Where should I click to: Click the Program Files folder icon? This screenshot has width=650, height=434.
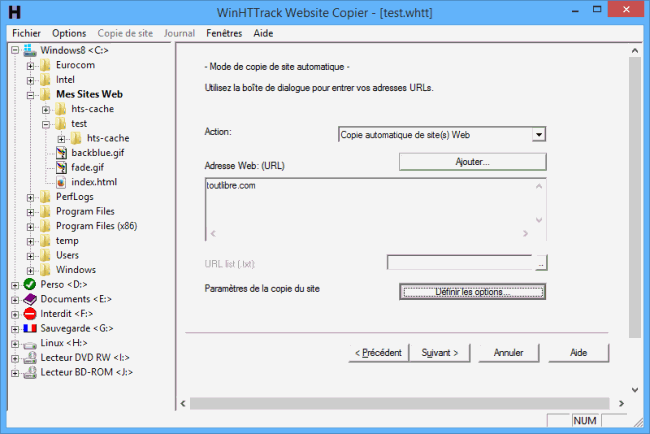pyautogui.click(x=45, y=211)
